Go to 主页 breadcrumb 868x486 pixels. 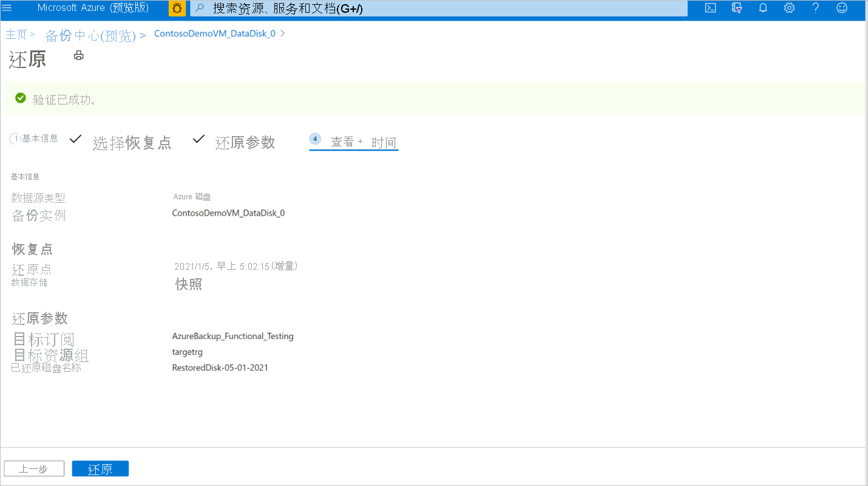pos(16,35)
